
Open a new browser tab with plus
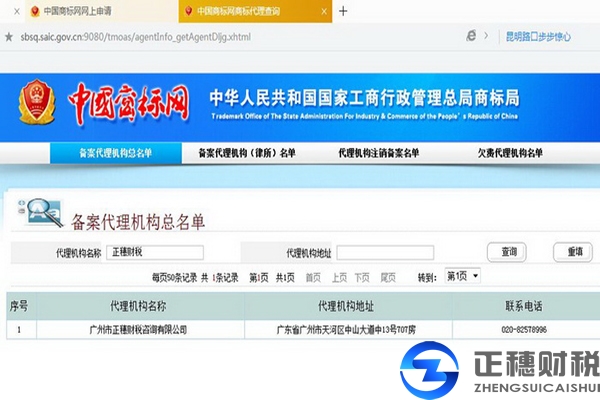(344, 11)
